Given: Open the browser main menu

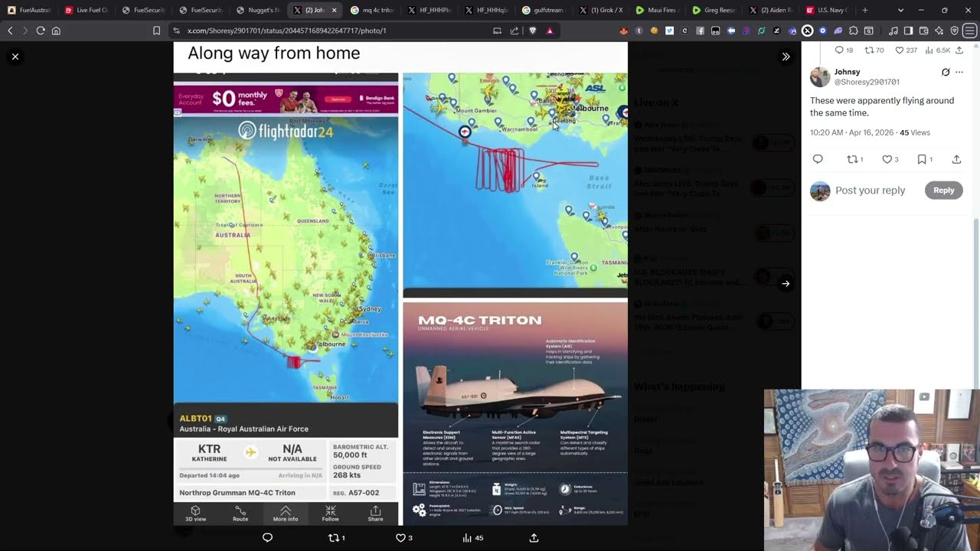Looking at the screenshot, I should pos(970,31).
